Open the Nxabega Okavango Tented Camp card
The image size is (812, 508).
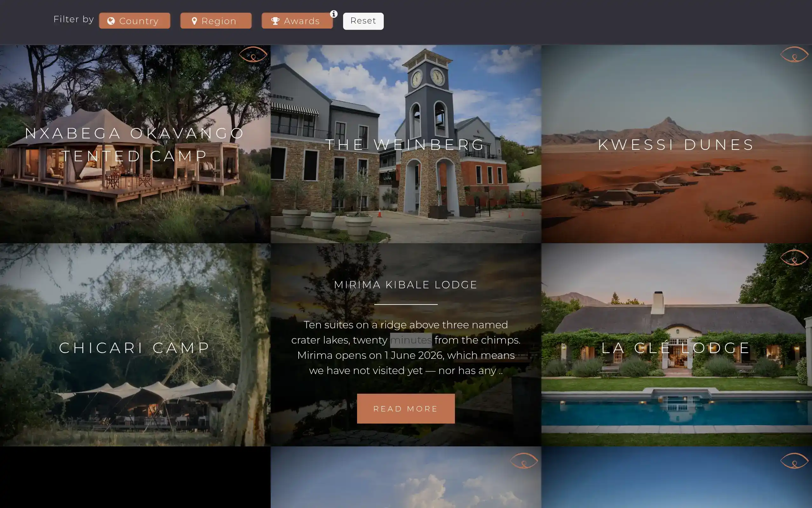135,144
